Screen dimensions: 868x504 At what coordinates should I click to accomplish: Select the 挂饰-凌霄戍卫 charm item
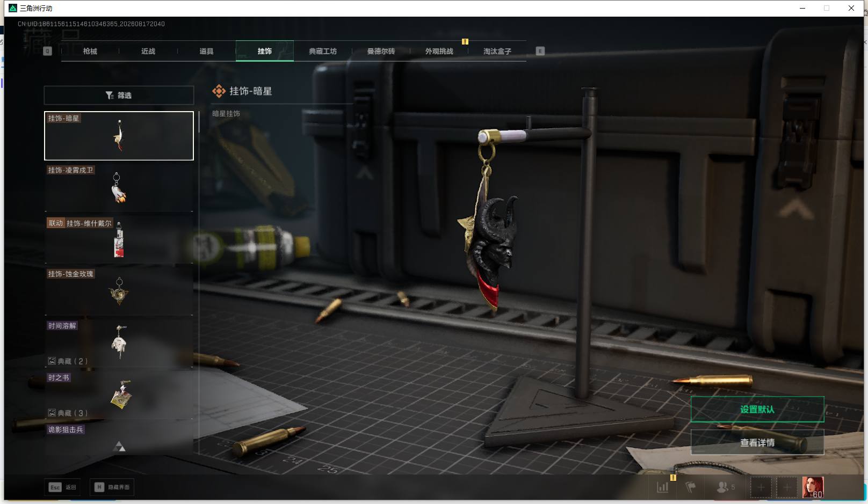coord(119,188)
